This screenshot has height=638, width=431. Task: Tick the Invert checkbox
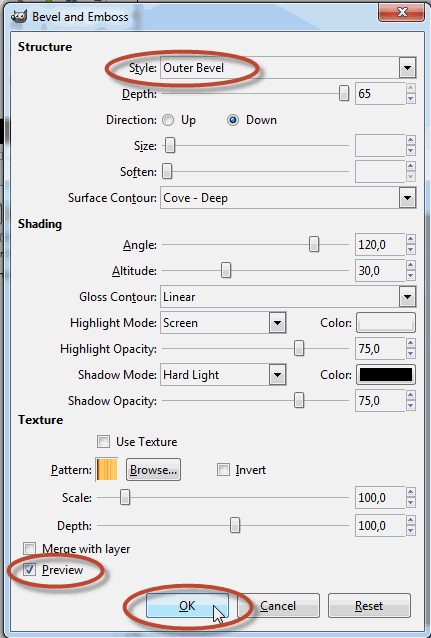(x=223, y=470)
